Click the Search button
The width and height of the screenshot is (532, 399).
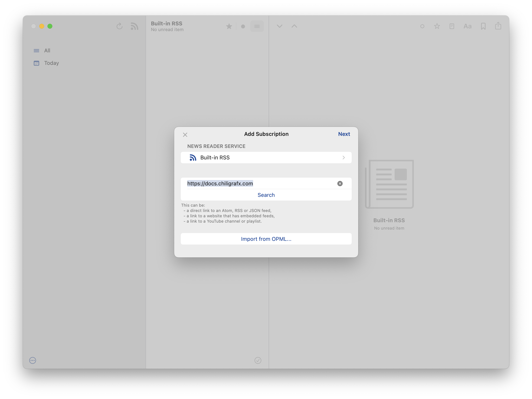pyautogui.click(x=266, y=195)
